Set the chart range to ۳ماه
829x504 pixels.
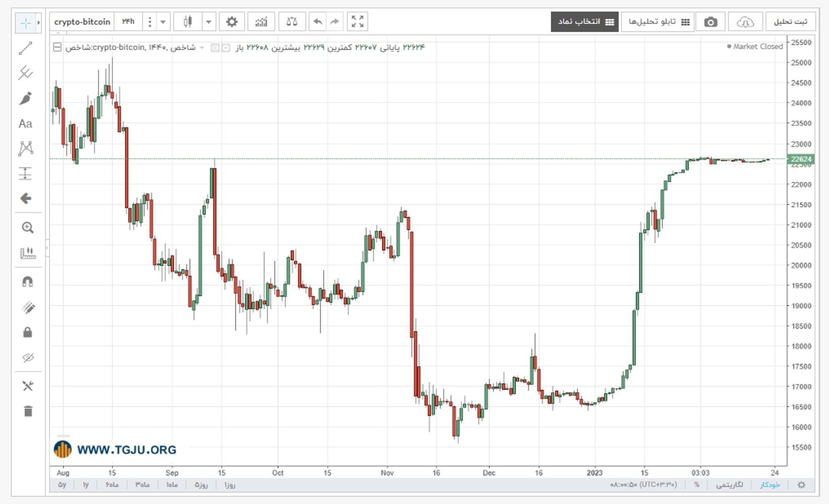[x=142, y=485]
